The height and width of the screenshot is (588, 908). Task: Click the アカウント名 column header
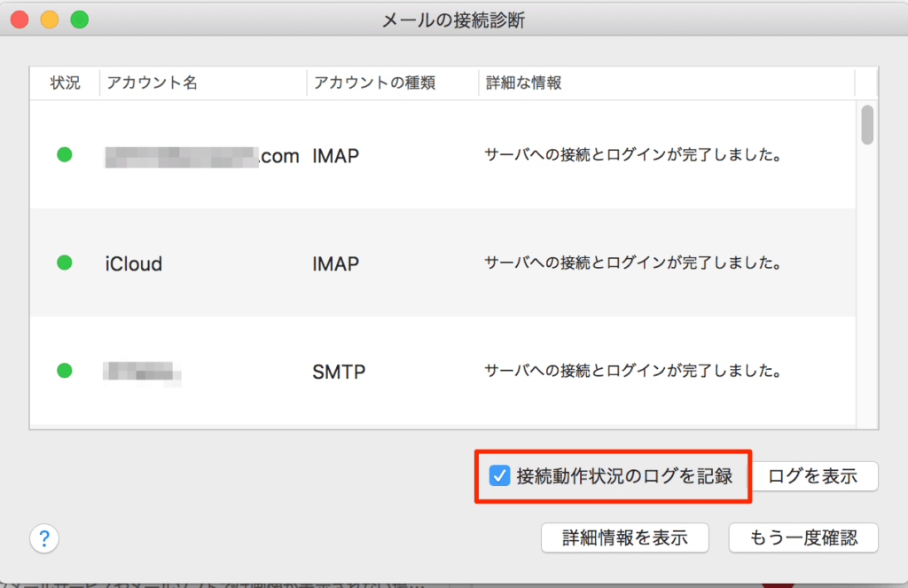(203, 82)
